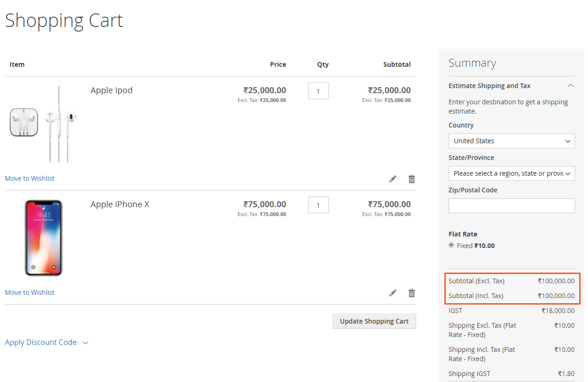This screenshot has width=588, height=382.
Task: Click the State/Province label
Action: pos(471,158)
